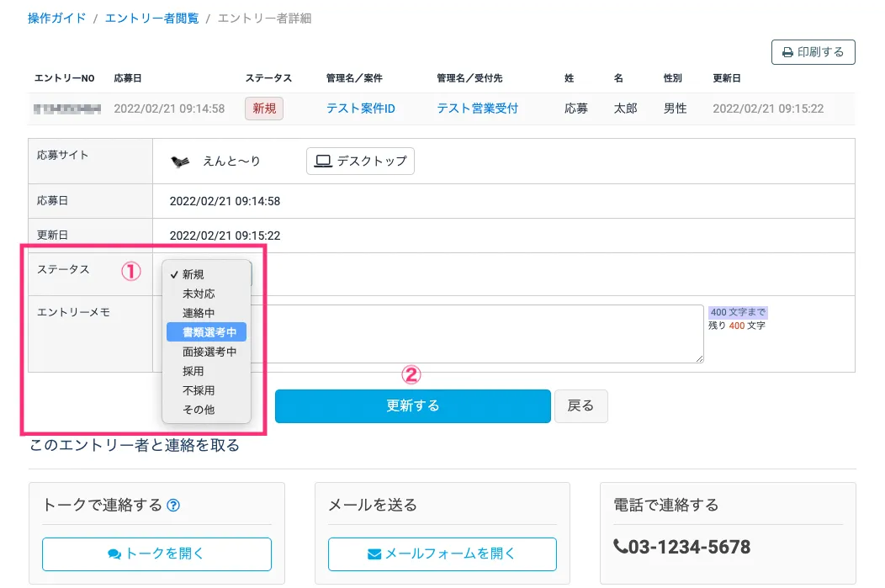Click the chat bubble icon in トークを開く
Viewport: 885px width, 588px height.
point(115,554)
